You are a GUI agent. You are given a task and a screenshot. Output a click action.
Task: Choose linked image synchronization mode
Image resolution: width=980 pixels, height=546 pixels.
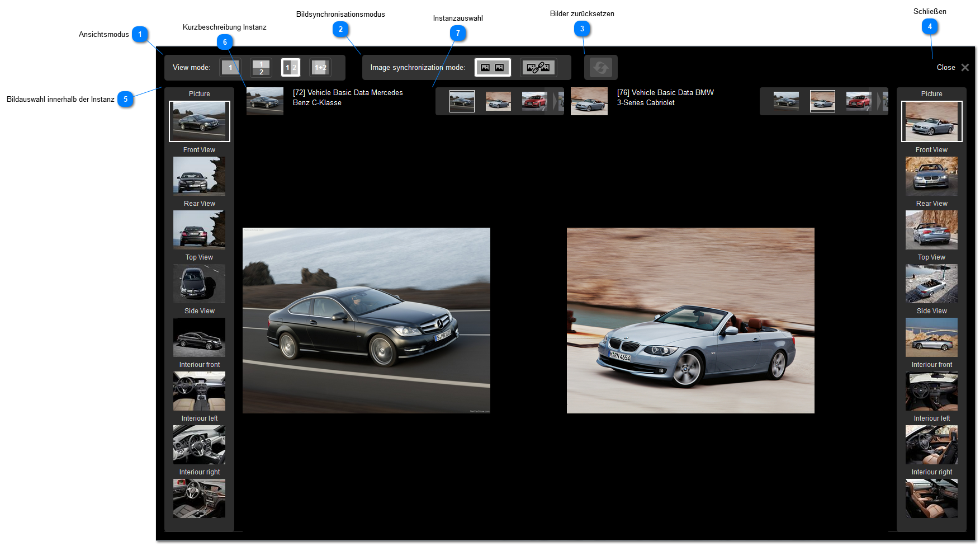(x=538, y=68)
